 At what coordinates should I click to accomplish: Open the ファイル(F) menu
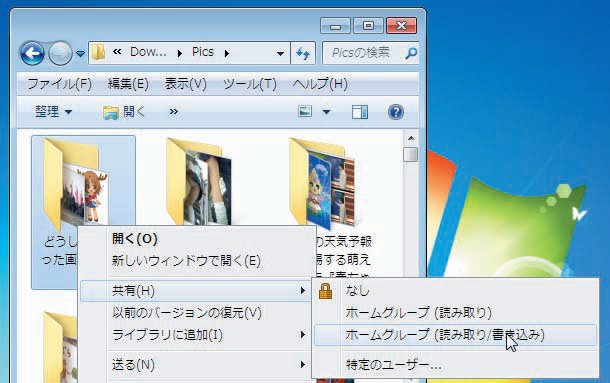pyautogui.click(x=60, y=84)
